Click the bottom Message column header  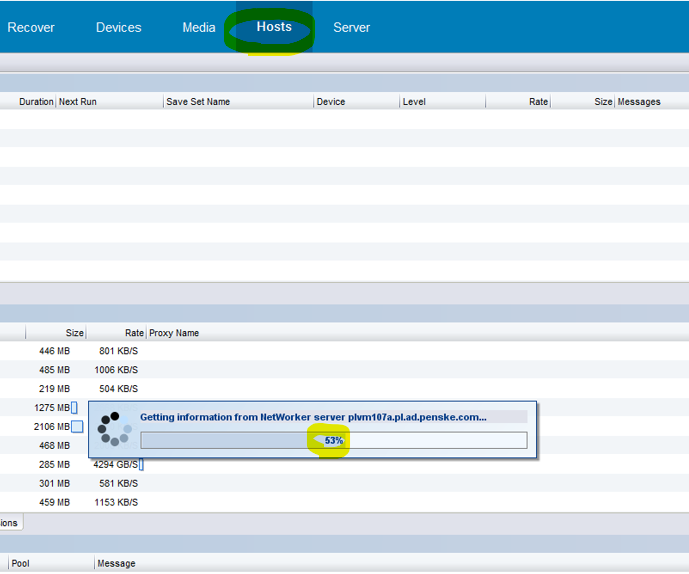pyautogui.click(x=116, y=564)
